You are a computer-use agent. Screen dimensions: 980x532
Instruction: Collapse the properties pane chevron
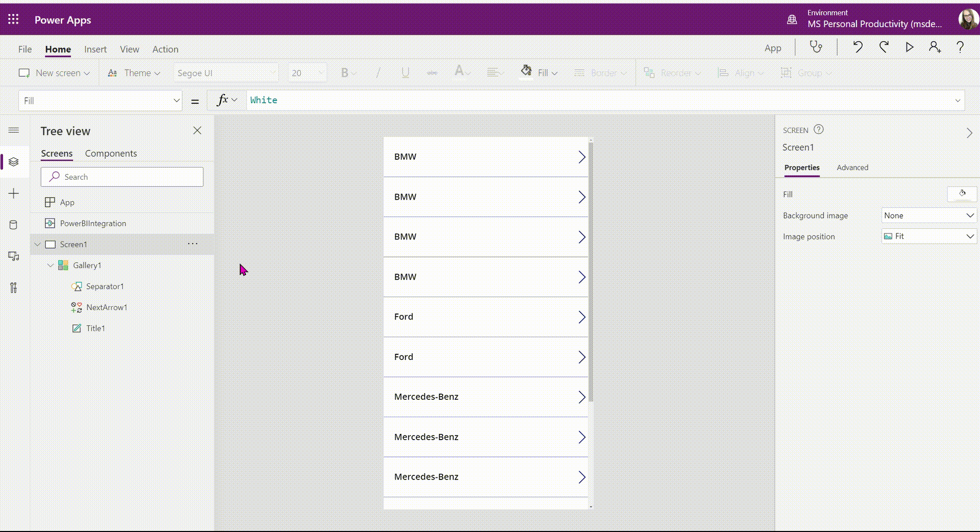pos(969,133)
